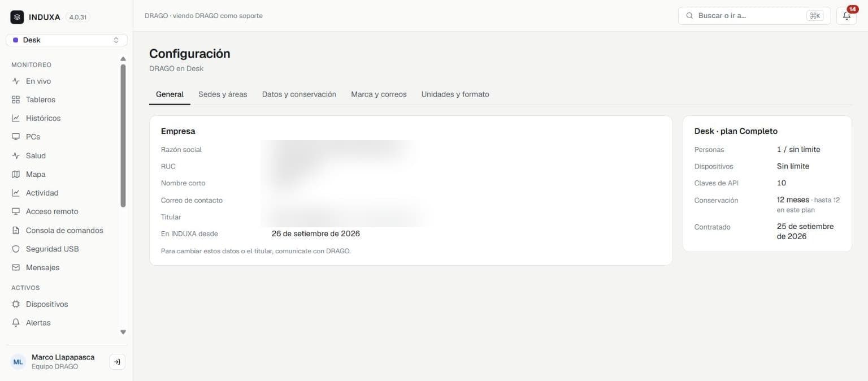
Task: Click the 1 / sin límite Personas value
Action: [798, 150]
